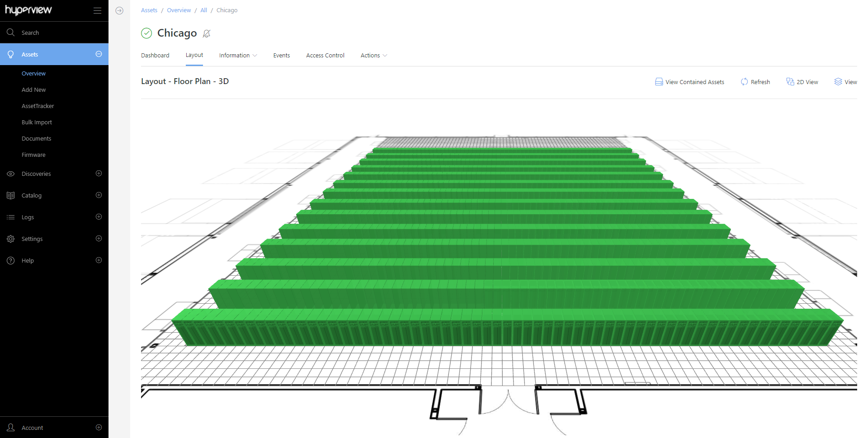
Task: Switch floor plan to 2D View
Action: point(802,82)
